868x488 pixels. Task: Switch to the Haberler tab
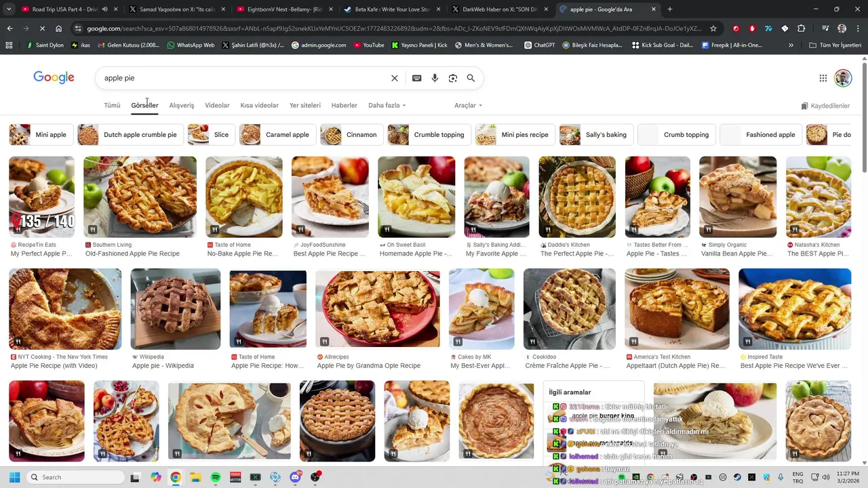tap(344, 106)
